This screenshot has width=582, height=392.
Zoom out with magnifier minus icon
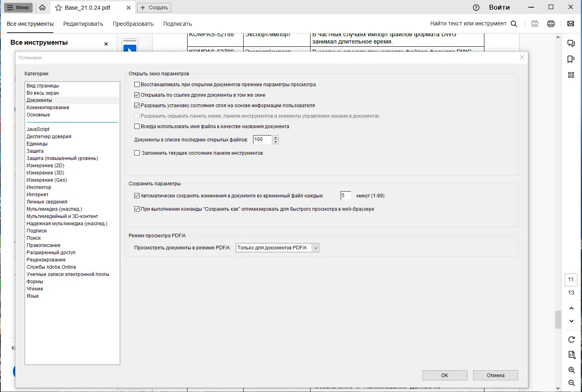[572, 383]
